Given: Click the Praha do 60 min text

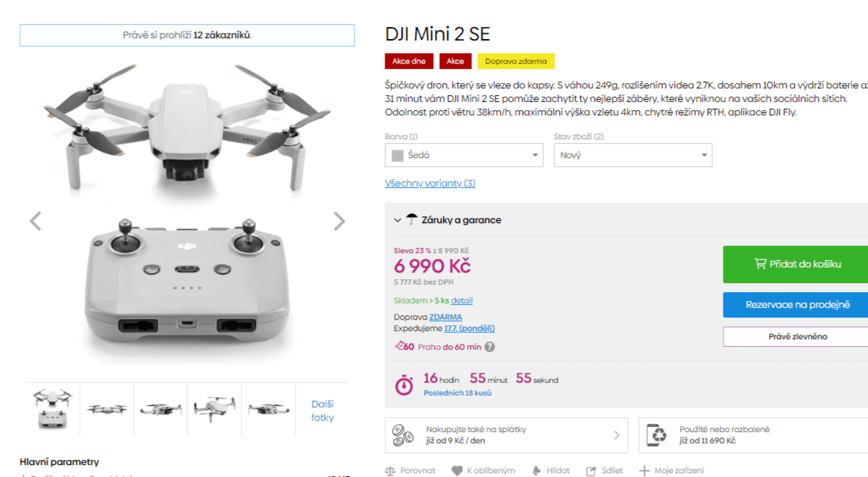Looking at the screenshot, I should coord(450,347).
